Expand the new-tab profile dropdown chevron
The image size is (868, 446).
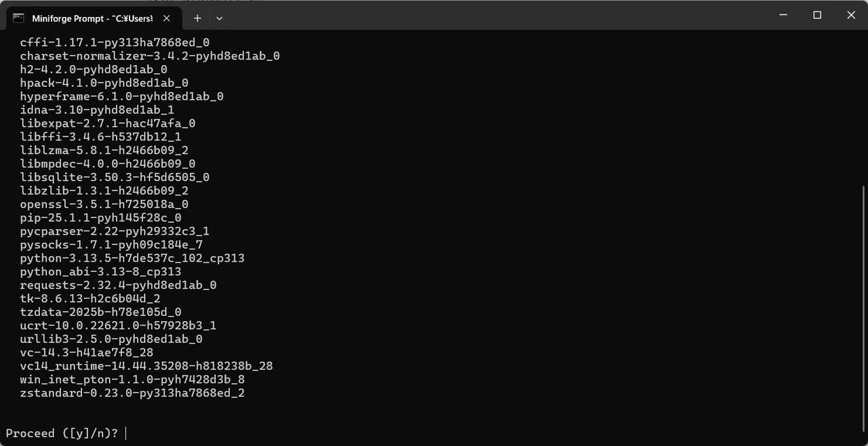(219, 18)
